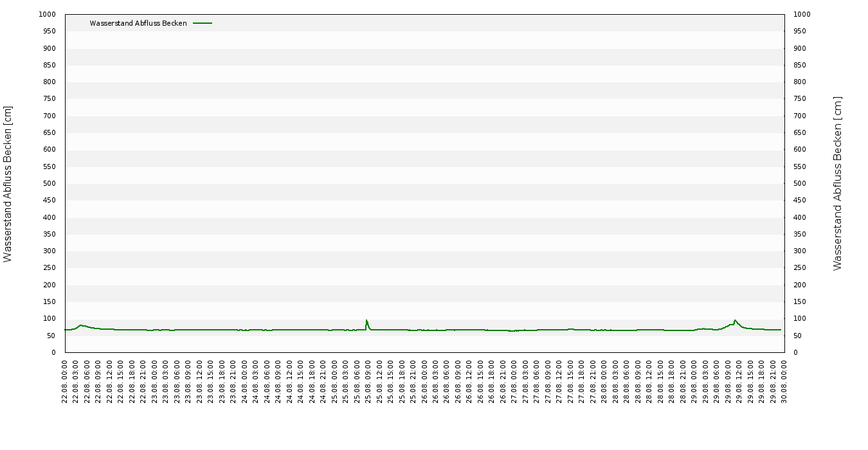Pick the 100 tick on left axis
This screenshot has height=450, width=868.
click(50, 318)
